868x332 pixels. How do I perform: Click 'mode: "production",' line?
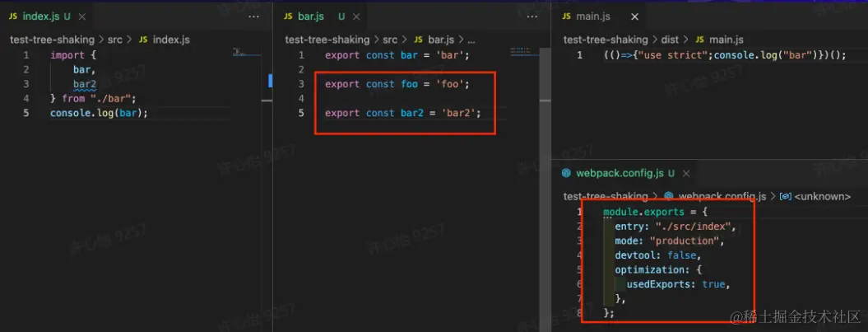click(x=669, y=241)
